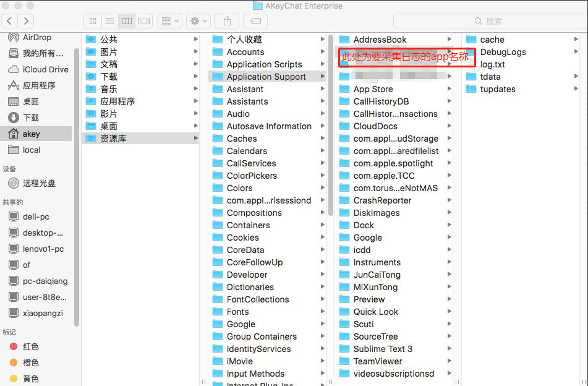Open AirDrop in the sidebar
The image size is (588, 386).
[36, 37]
